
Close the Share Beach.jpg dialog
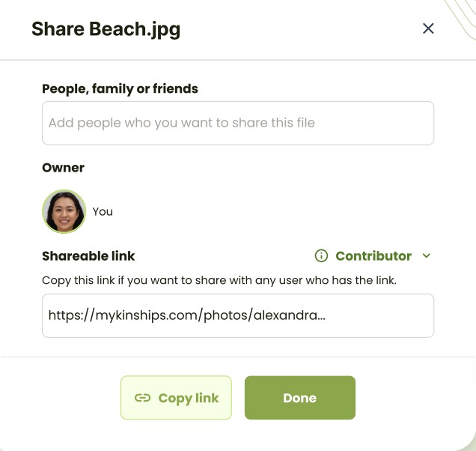[x=428, y=28]
